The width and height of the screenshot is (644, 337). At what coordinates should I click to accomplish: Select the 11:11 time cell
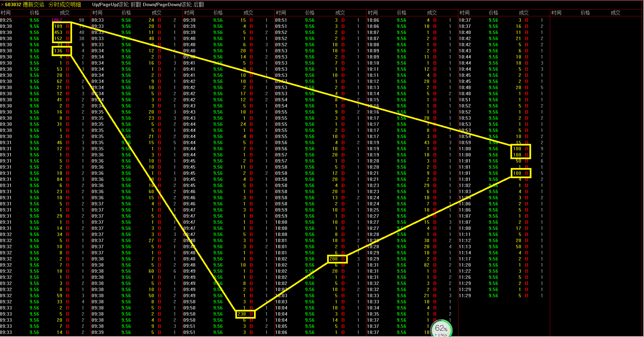click(465, 234)
